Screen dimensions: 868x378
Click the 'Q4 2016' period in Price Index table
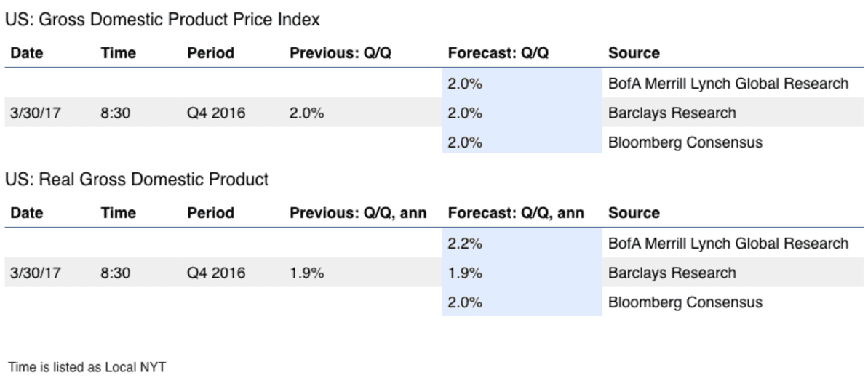(x=216, y=113)
